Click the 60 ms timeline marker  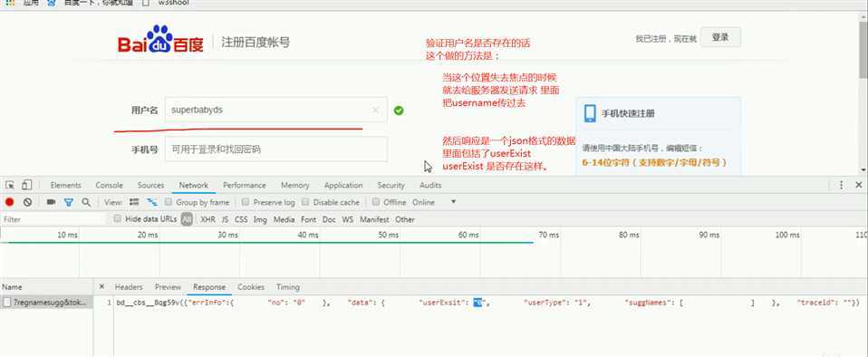point(468,236)
